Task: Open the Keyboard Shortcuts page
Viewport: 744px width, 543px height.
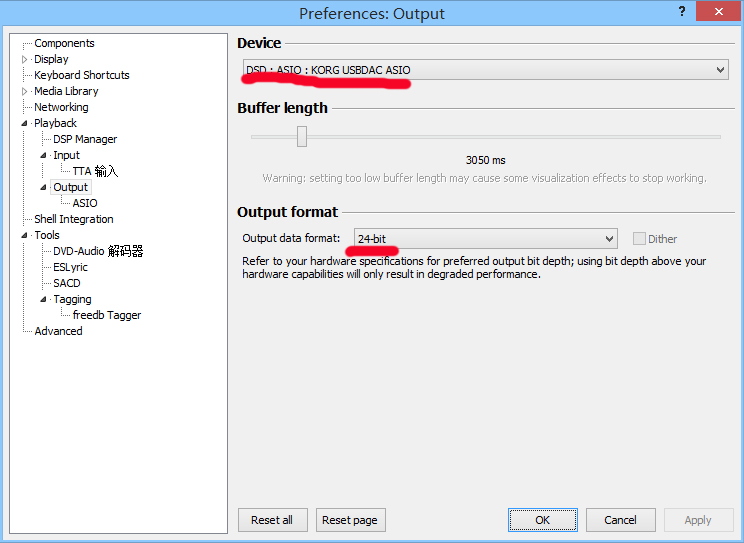Action: [x=81, y=75]
